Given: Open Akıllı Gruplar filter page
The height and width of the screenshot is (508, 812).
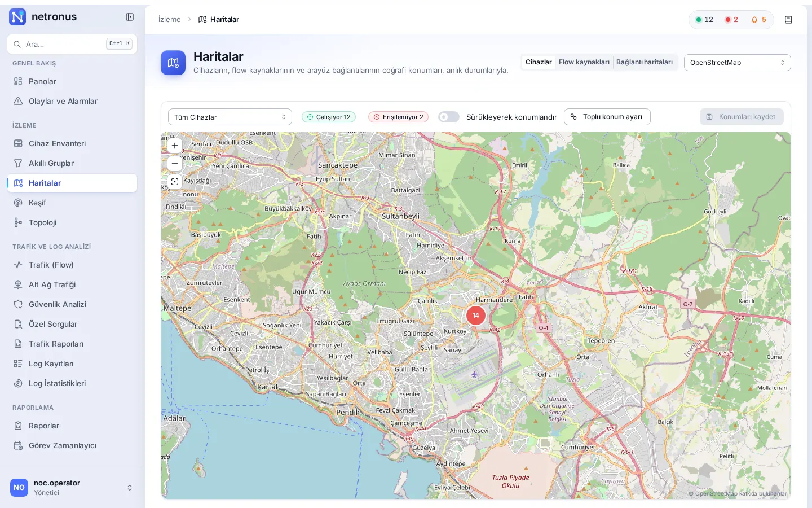Looking at the screenshot, I should pyautogui.click(x=72, y=163).
